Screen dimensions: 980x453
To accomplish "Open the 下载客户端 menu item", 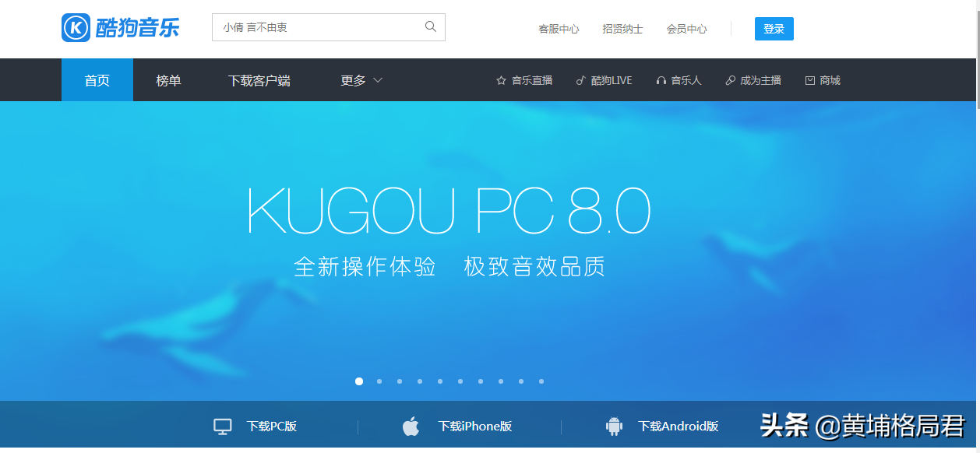I will (x=259, y=80).
